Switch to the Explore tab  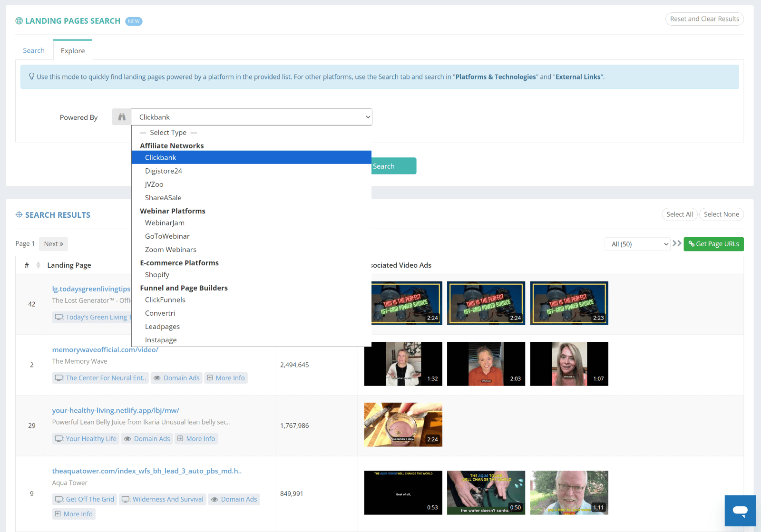(73, 50)
